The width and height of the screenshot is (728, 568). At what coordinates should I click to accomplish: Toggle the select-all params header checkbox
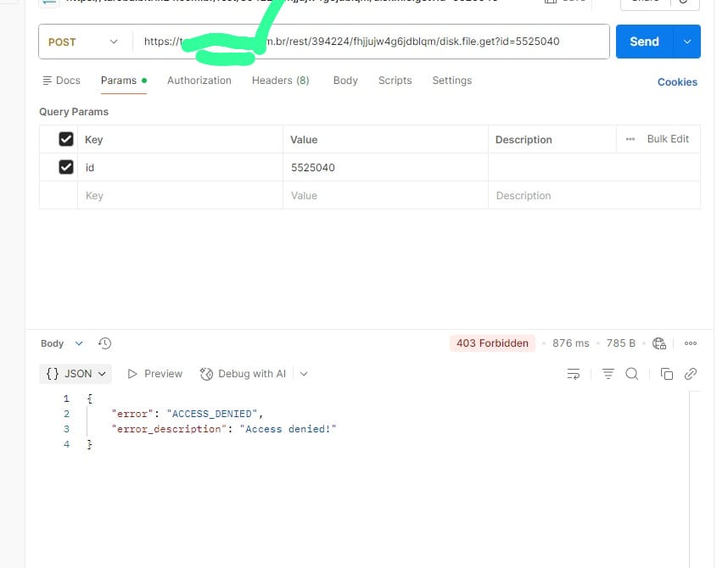66,139
